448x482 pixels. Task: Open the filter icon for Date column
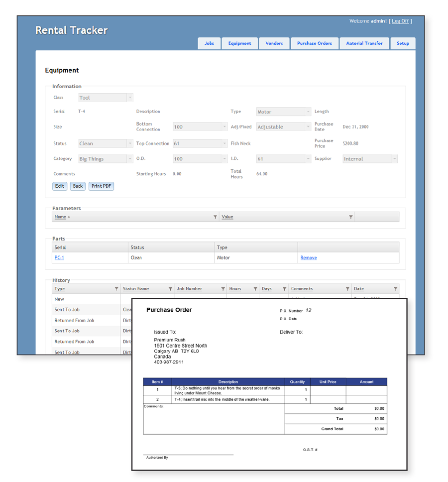(396, 289)
